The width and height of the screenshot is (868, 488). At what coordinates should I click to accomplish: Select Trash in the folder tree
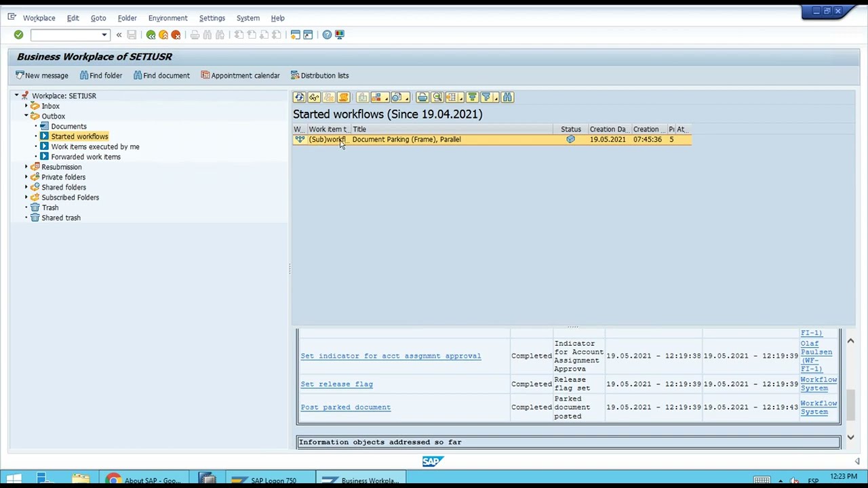click(50, 207)
